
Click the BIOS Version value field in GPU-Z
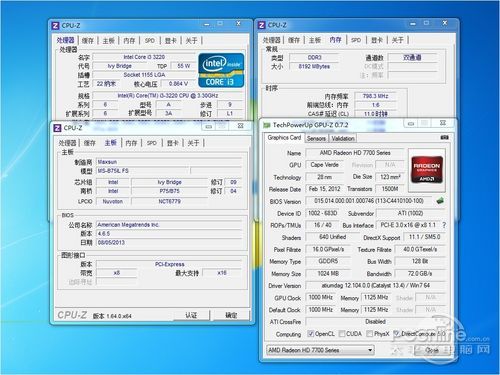tap(369, 201)
